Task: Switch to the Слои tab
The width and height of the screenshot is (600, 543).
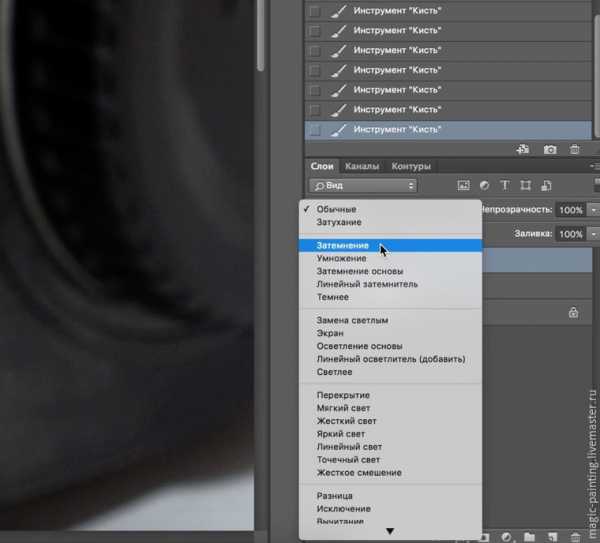Action: [x=322, y=166]
